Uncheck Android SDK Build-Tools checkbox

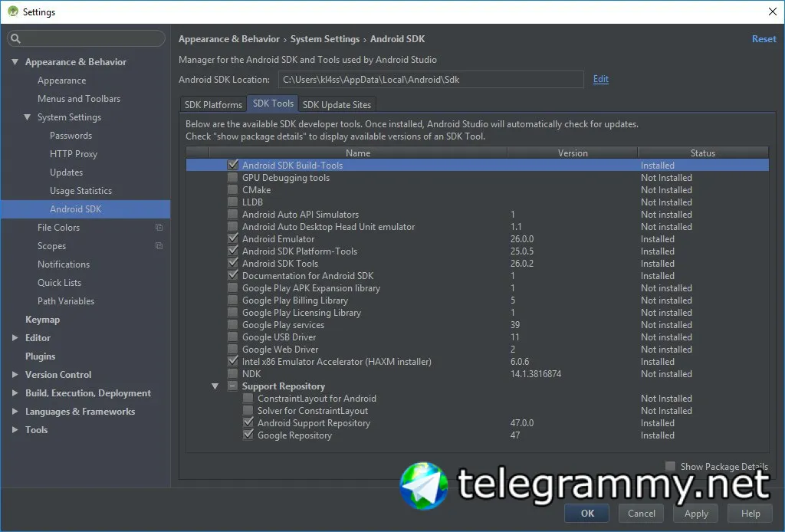(x=233, y=165)
